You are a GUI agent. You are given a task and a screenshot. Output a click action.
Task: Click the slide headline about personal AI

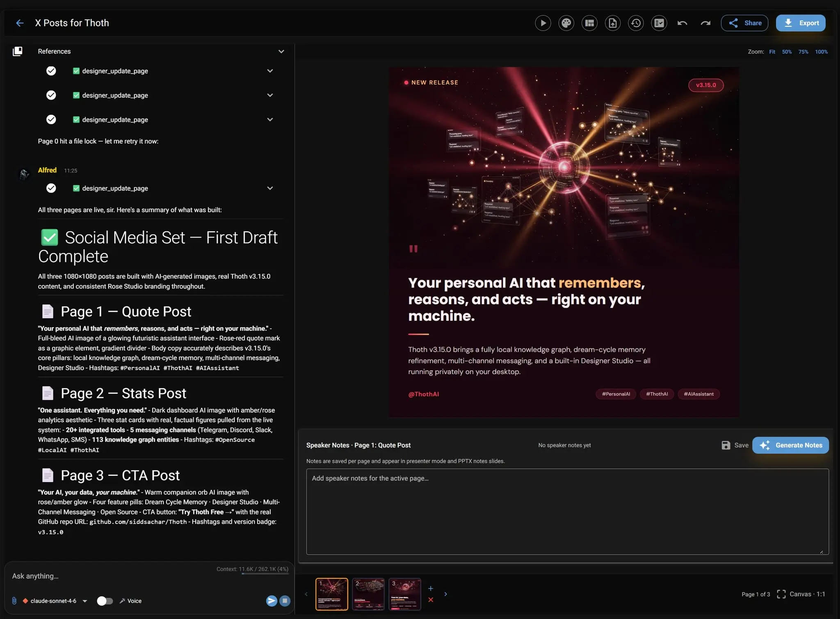526,299
